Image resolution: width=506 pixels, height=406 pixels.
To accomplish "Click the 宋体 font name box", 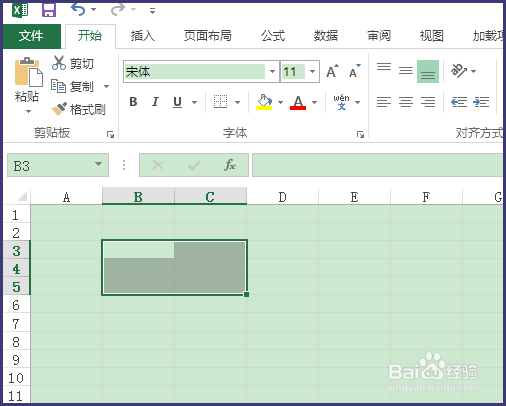I will tap(195, 71).
